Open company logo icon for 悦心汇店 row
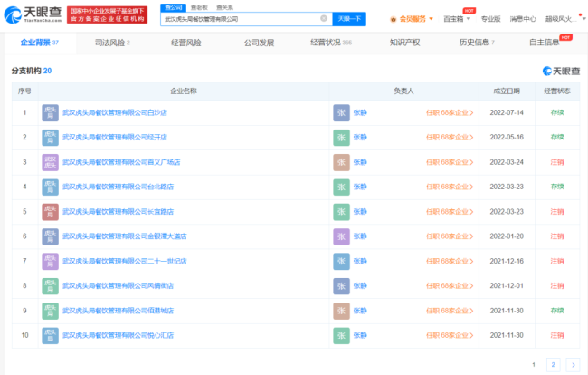This screenshot has width=588, height=375. 51,335
